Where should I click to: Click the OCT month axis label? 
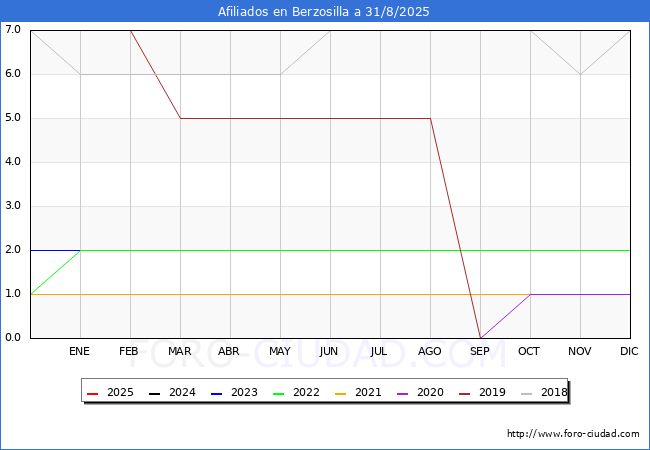click(x=529, y=351)
